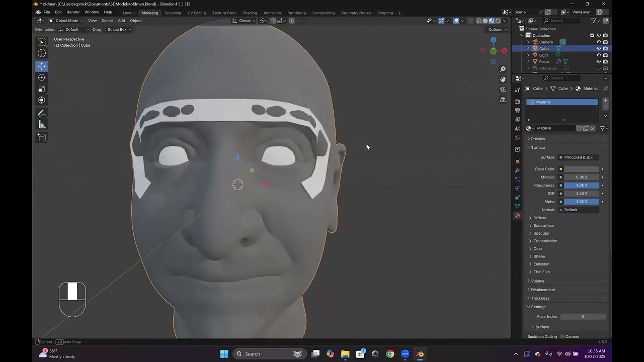Screen dimensions: 644x362
Task: Open the viewport Options dropdown
Action: (497, 29)
